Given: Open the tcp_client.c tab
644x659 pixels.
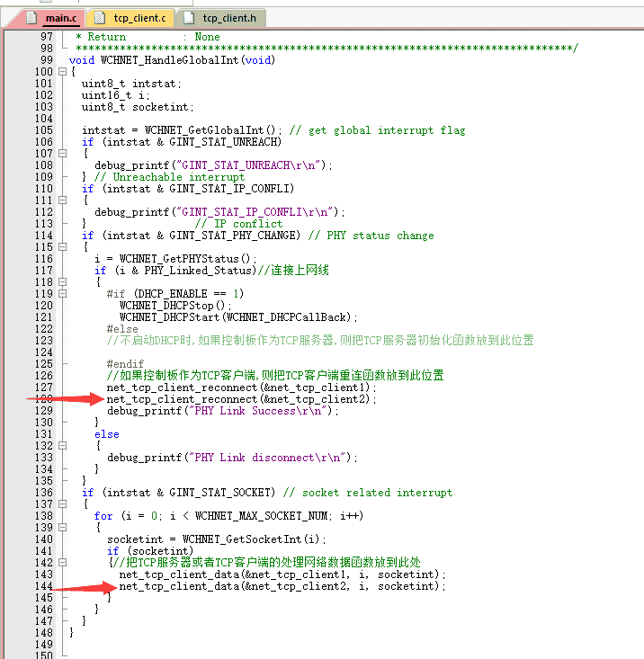Looking at the screenshot, I should coord(139,18).
